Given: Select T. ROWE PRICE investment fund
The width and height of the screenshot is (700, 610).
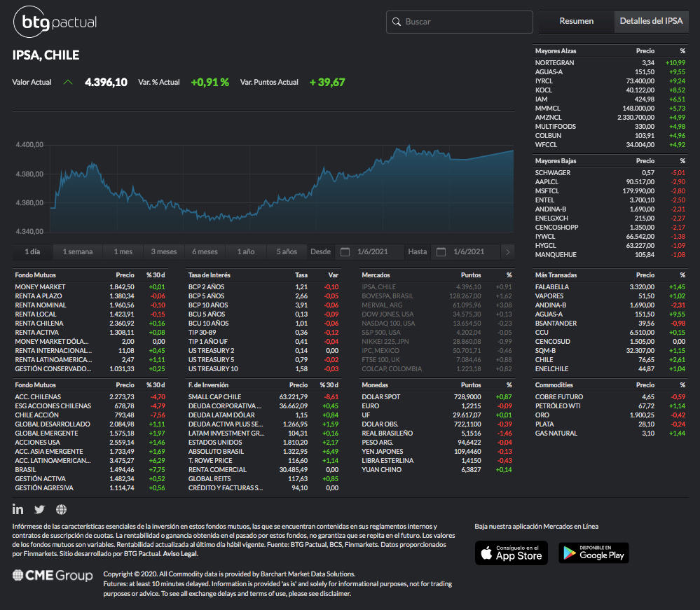Looking at the screenshot, I should (x=263, y=461).
